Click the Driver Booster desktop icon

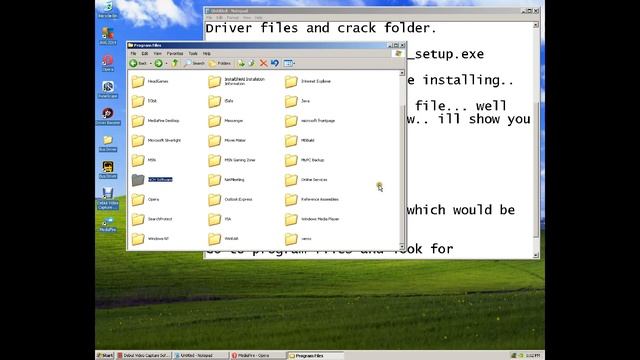[108, 116]
